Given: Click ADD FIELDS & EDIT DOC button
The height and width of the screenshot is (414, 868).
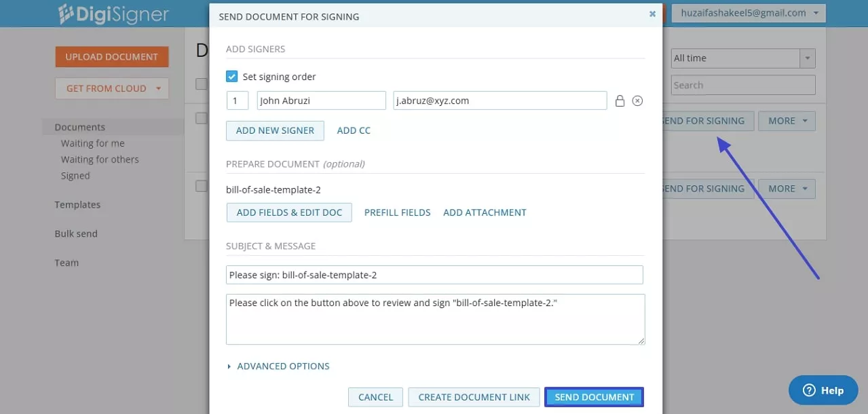Looking at the screenshot, I should coord(289,212).
